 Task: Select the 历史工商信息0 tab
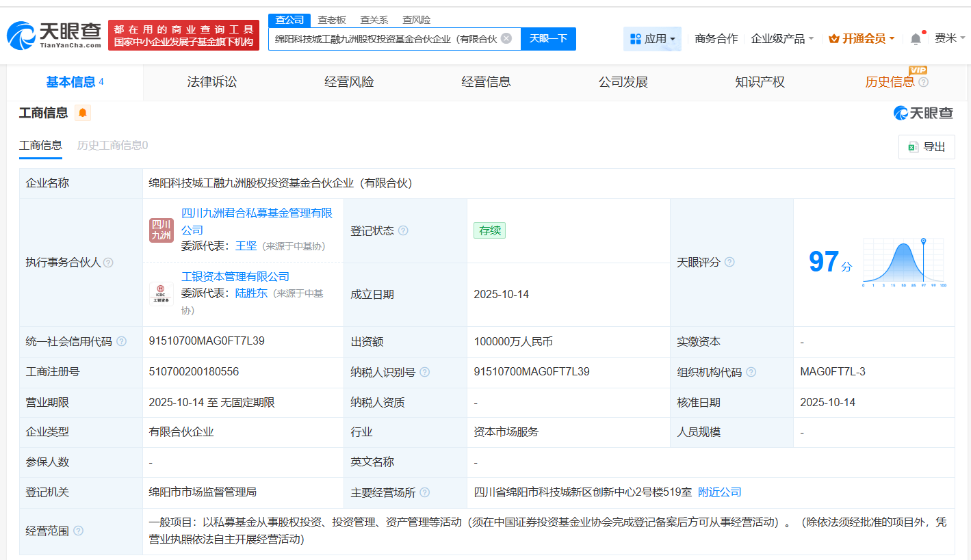[x=112, y=146]
